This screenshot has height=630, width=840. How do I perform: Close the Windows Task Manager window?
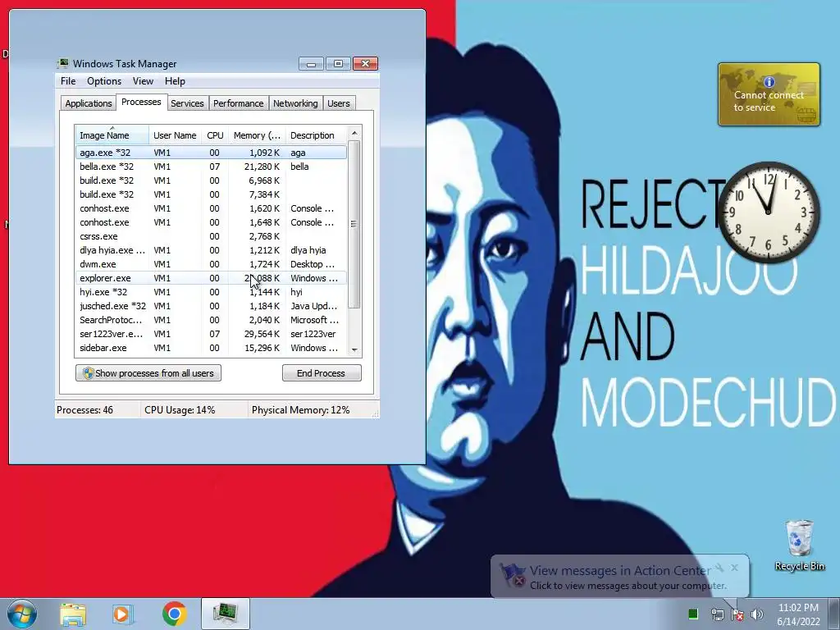tap(365, 64)
